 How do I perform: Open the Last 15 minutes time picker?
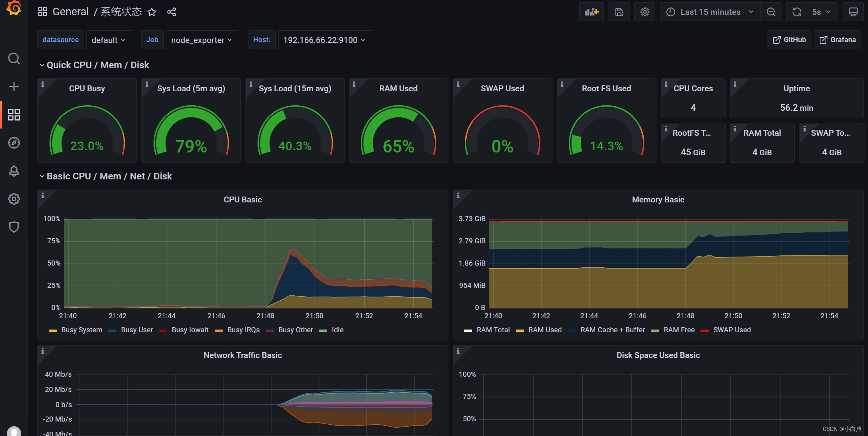711,12
